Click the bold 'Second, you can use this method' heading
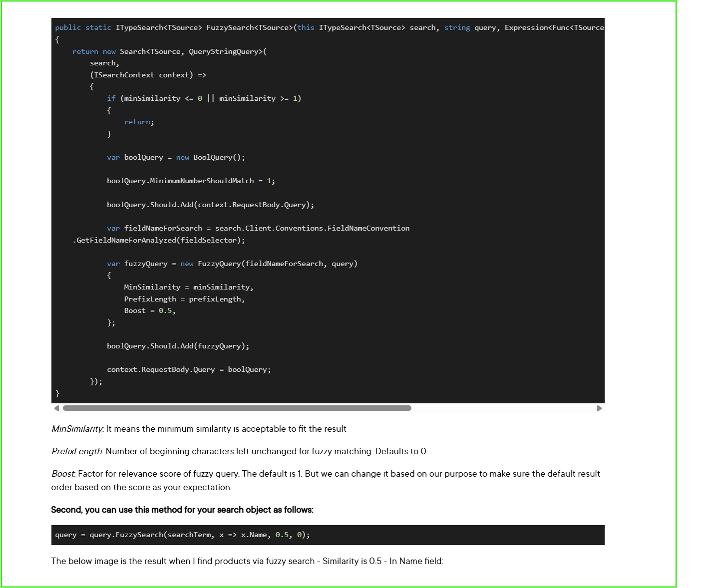Screen dimensions: 721x588 [182, 510]
